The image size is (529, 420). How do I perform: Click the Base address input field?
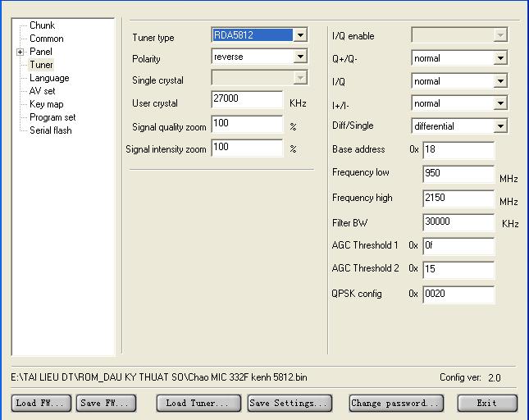(x=458, y=150)
